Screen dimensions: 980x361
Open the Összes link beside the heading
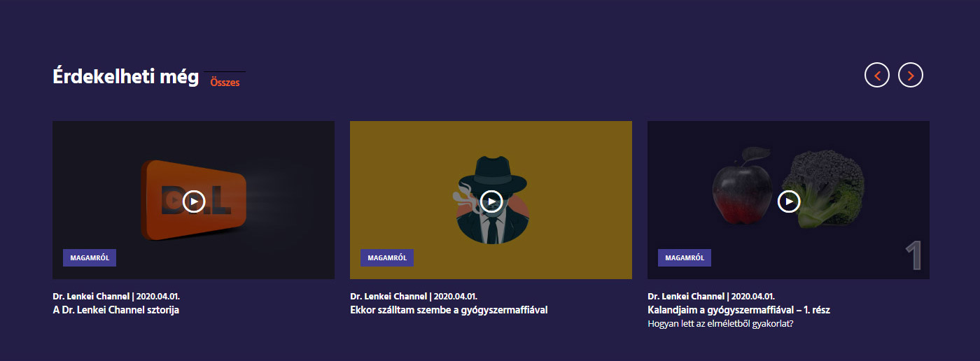225,83
